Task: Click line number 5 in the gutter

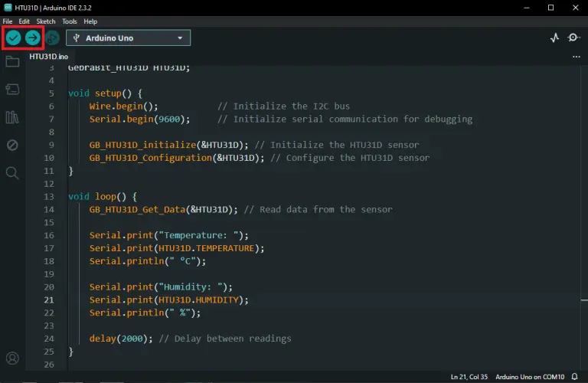Action: coord(51,93)
